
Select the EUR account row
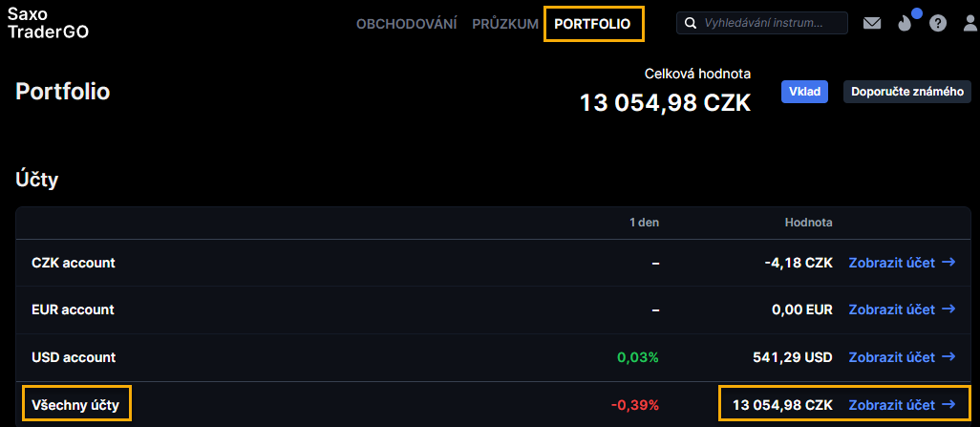[493, 310]
